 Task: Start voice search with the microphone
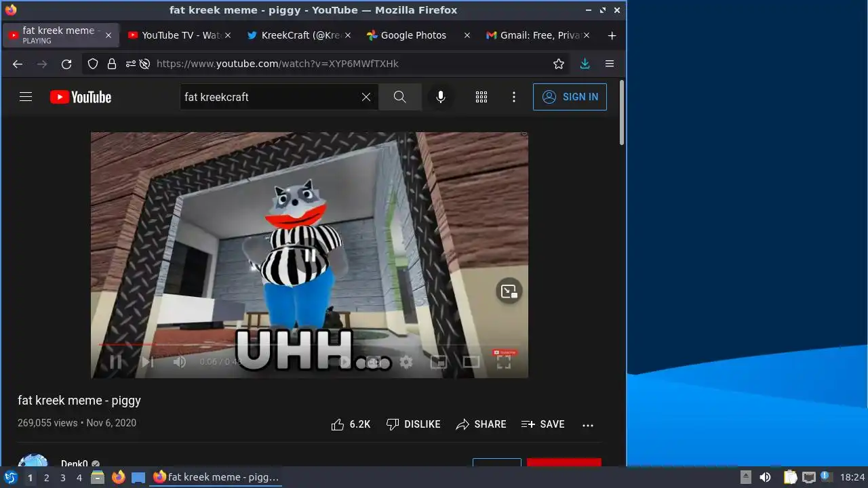point(441,97)
